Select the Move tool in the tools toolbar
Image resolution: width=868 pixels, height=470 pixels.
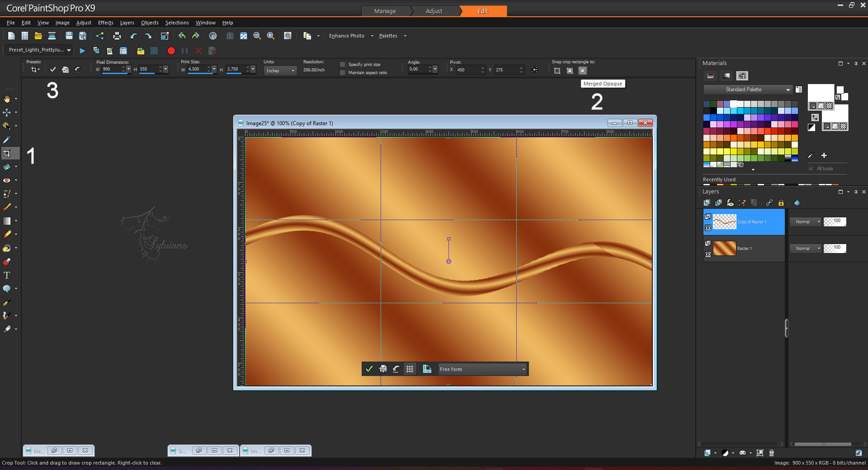point(7,112)
